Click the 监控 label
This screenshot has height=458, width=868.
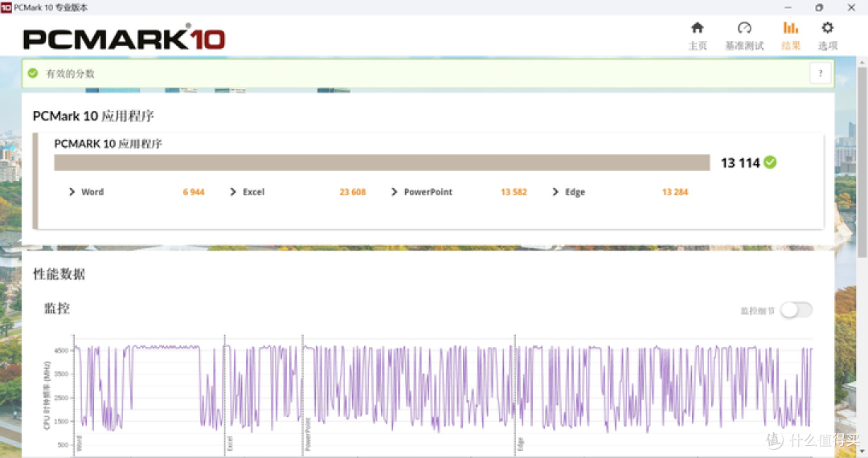coord(57,308)
